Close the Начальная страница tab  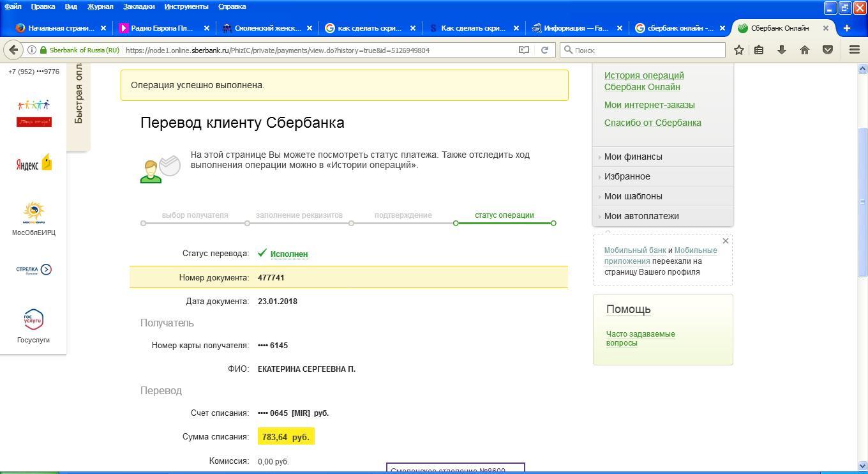click(x=103, y=28)
